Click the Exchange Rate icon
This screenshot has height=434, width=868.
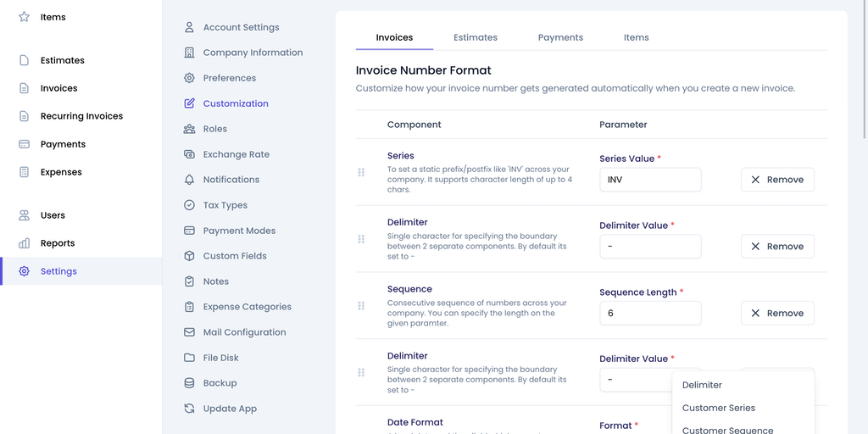tap(189, 154)
